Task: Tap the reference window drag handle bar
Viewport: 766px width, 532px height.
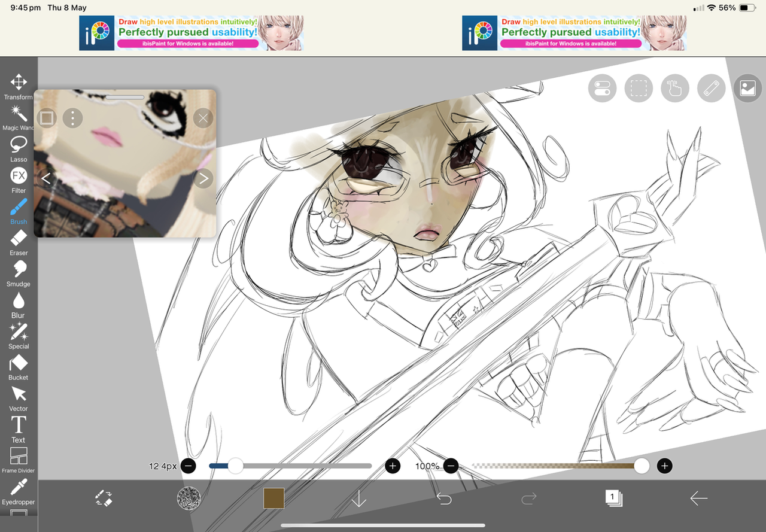Action: click(x=125, y=97)
